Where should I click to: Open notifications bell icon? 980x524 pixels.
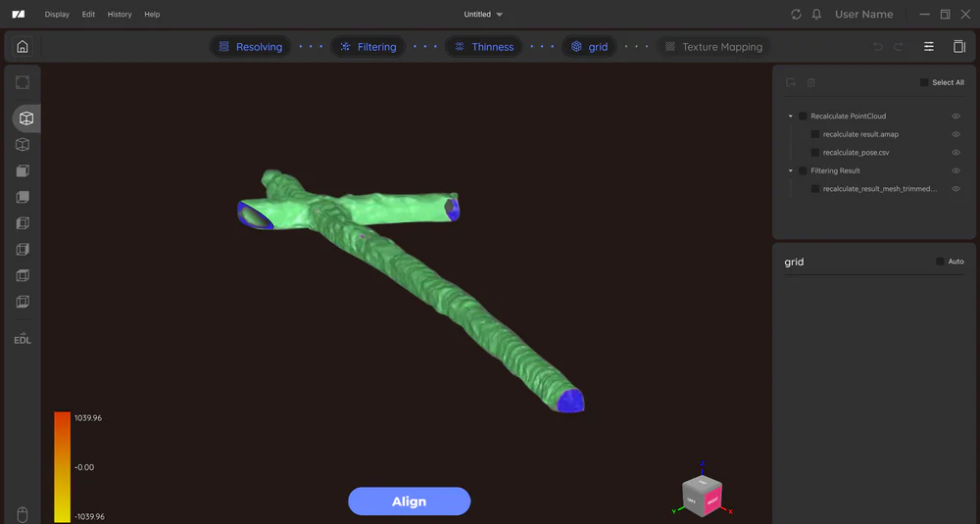pos(816,15)
